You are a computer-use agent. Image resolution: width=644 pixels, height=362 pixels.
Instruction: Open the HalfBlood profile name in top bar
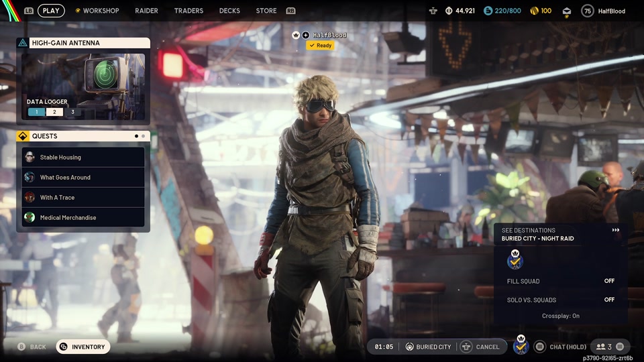(611, 11)
